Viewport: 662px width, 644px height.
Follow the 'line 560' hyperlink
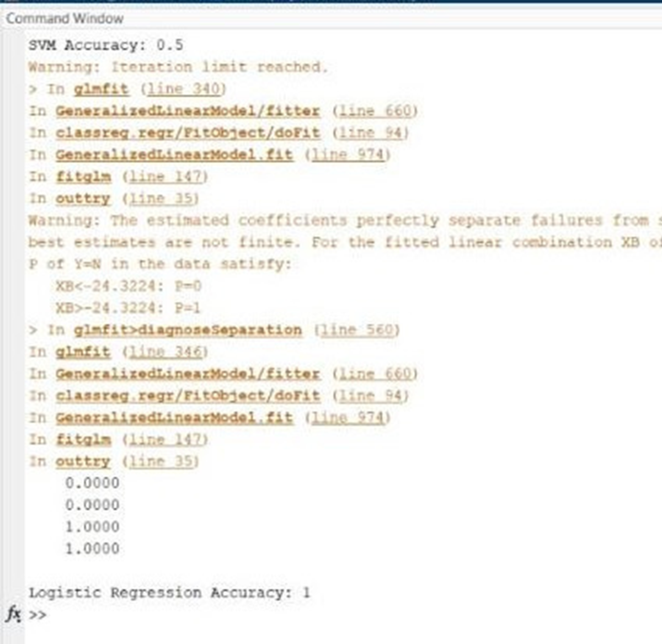click(357, 330)
